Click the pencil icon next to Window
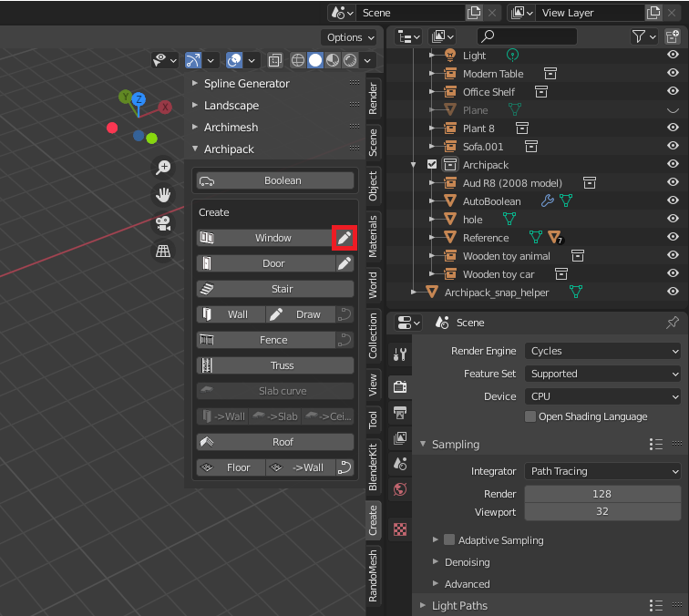The height and width of the screenshot is (616, 689). click(x=344, y=238)
